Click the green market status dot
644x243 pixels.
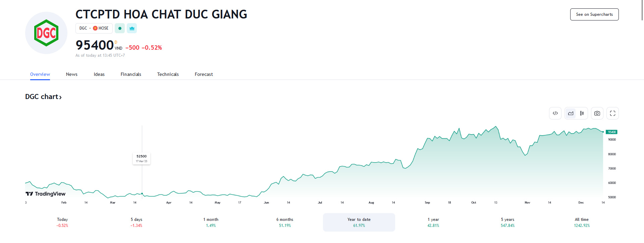(120, 28)
